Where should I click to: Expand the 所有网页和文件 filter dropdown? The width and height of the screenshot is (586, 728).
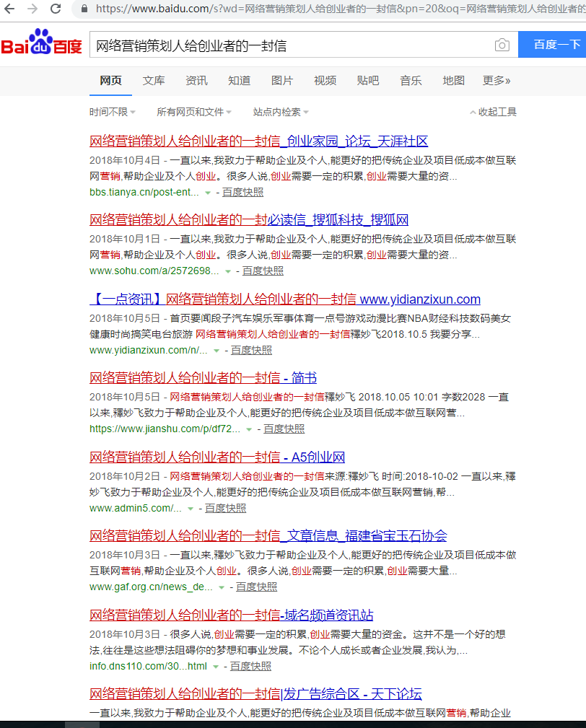(x=193, y=112)
